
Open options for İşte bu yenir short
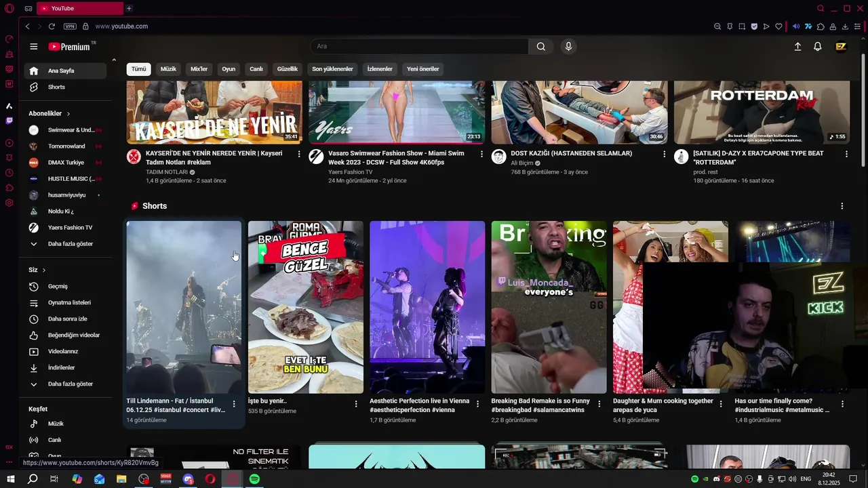pos(356,404)
